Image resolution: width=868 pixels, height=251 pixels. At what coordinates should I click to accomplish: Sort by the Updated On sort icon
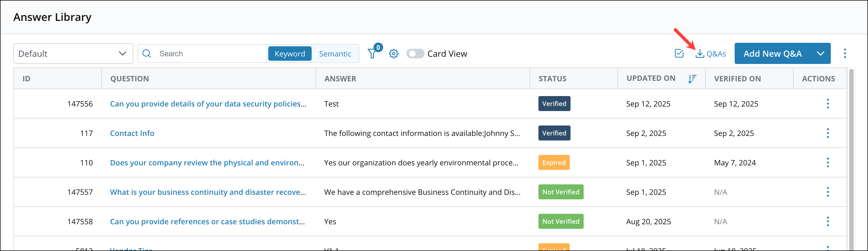[692, 78]
